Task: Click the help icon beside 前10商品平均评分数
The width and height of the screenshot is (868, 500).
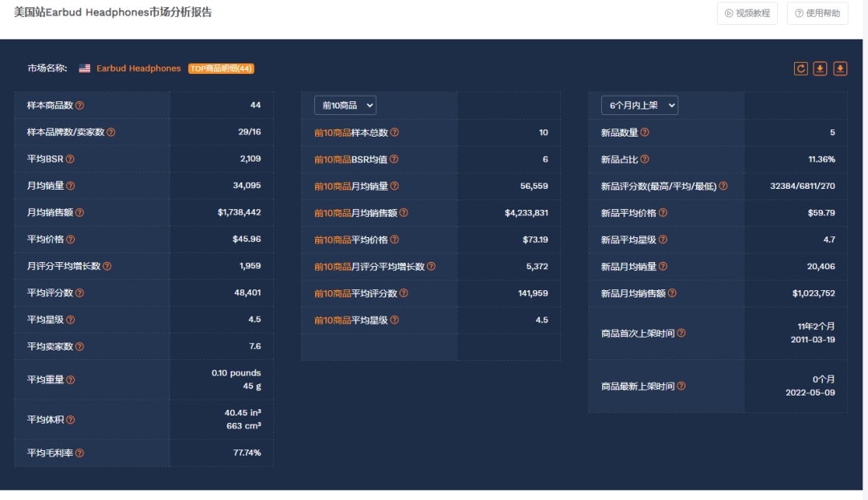Action: (x=403, y=293)
